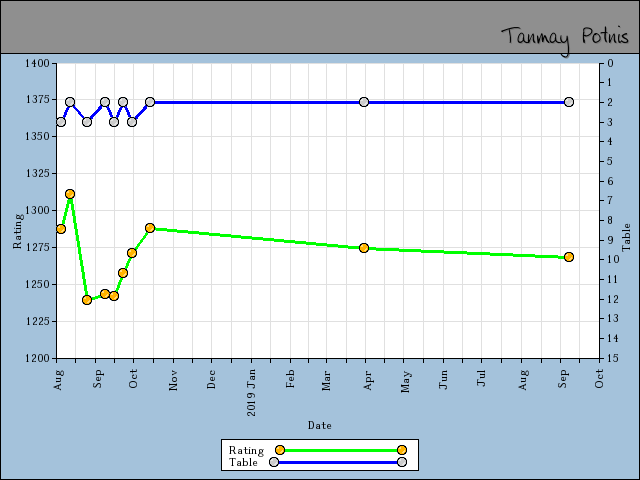Viewport: 640px width, 480px height.
Task: Click the 1250 rating axis label
Action: 37,284
